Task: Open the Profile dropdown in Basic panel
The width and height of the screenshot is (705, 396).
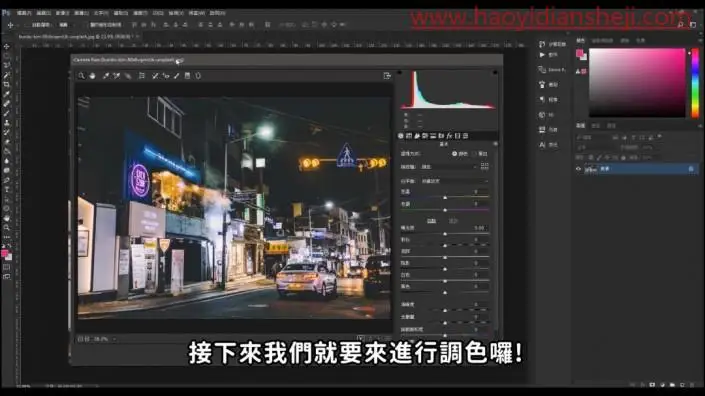Action: [x=448, y=167]
